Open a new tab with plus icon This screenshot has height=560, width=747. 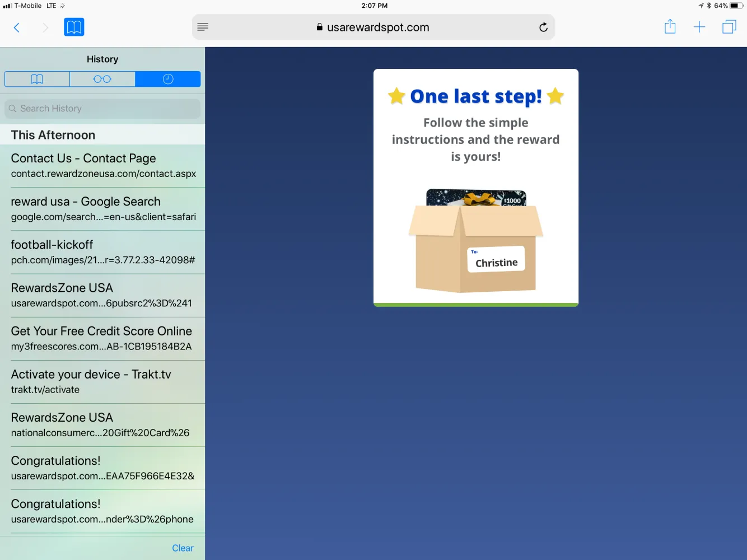click(699, 27)
